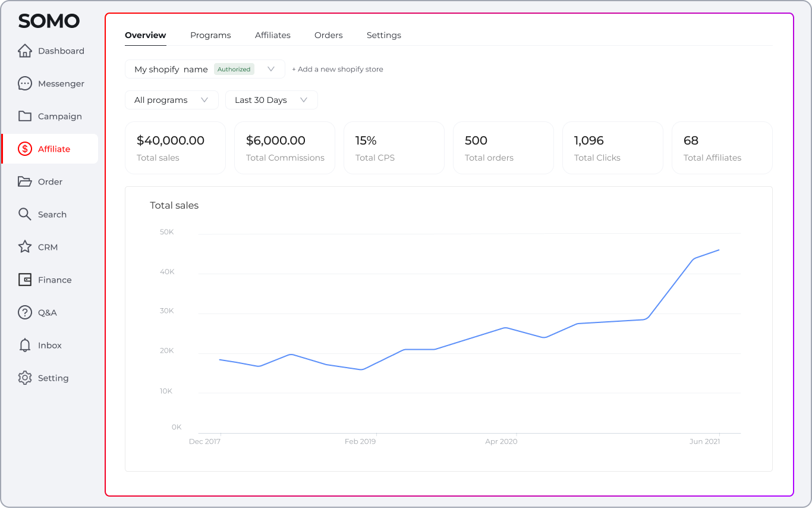Click the Search magnifier icon
812x508 pixels.
[x=25, y=215]
